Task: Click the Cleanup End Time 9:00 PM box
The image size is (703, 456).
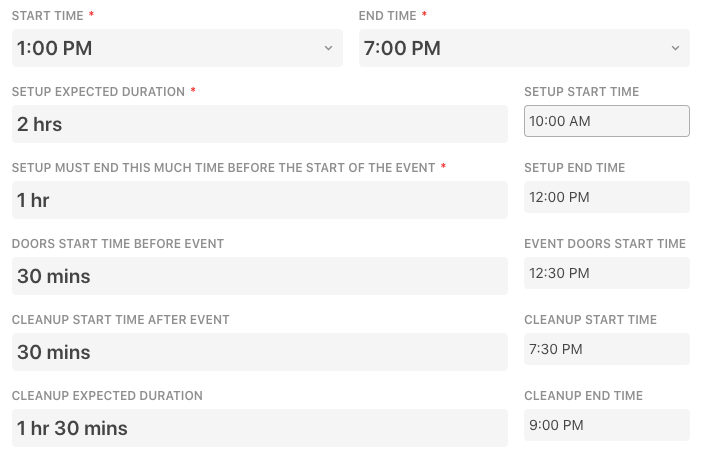Action: [606, 425]
